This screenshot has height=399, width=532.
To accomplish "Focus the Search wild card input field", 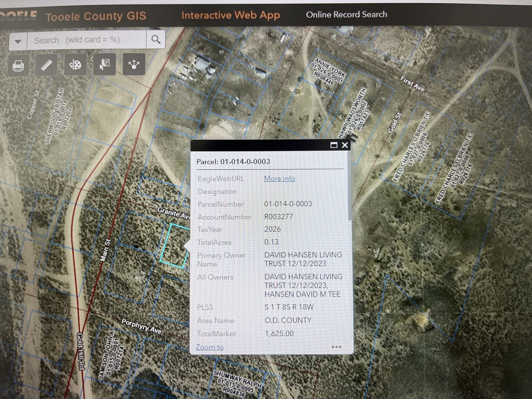I will [86, 40].
